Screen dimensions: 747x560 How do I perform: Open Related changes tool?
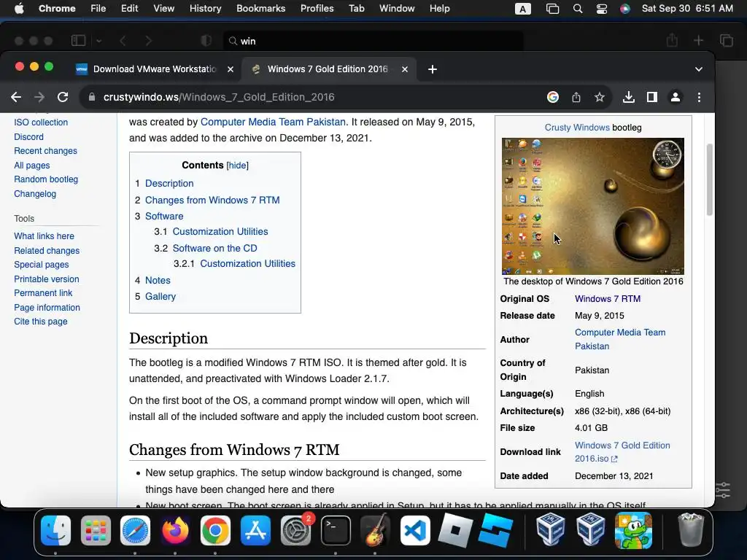click(47, 251)
